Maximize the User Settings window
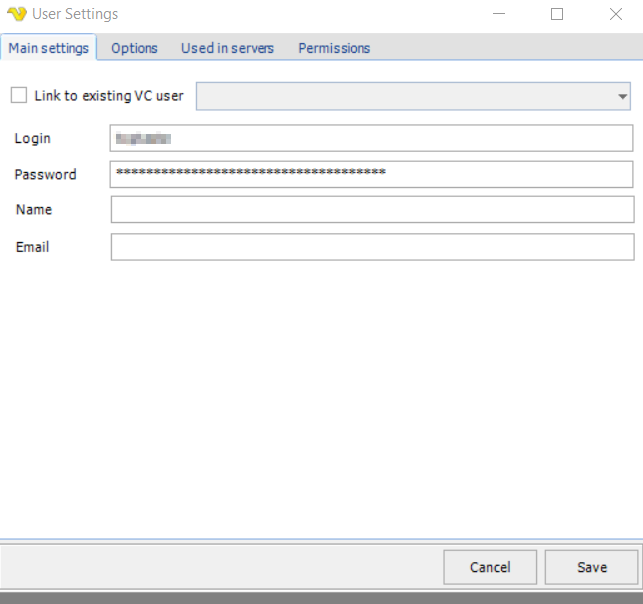The width and height of the screenshot is (643, 604). tap(557, 14)
